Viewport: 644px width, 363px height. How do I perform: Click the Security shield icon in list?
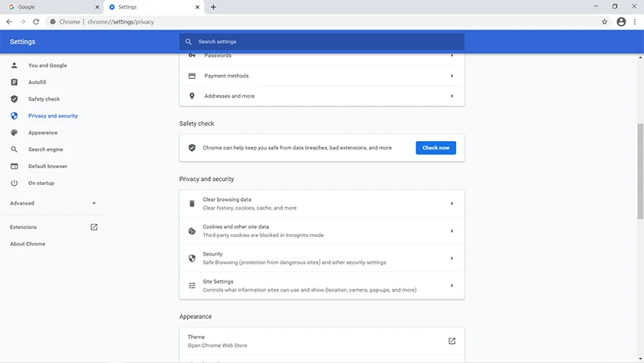pos(192,258)
